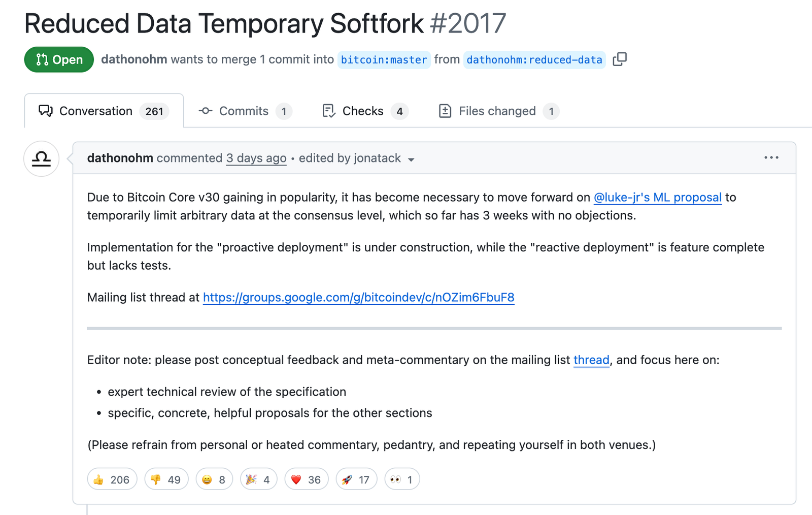View the Files changed tab
The width and height of the screenshot is (812, 515).
(498, 111)
